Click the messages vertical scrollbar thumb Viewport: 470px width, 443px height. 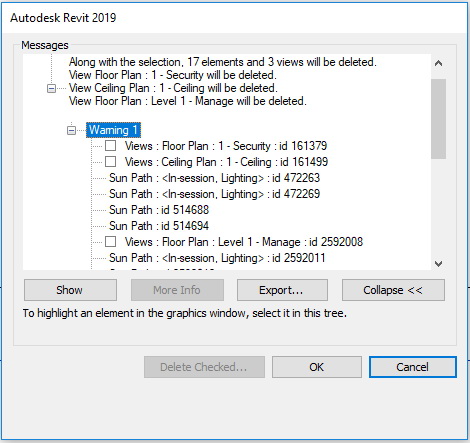pyautogui.click(x=438, y=119)
